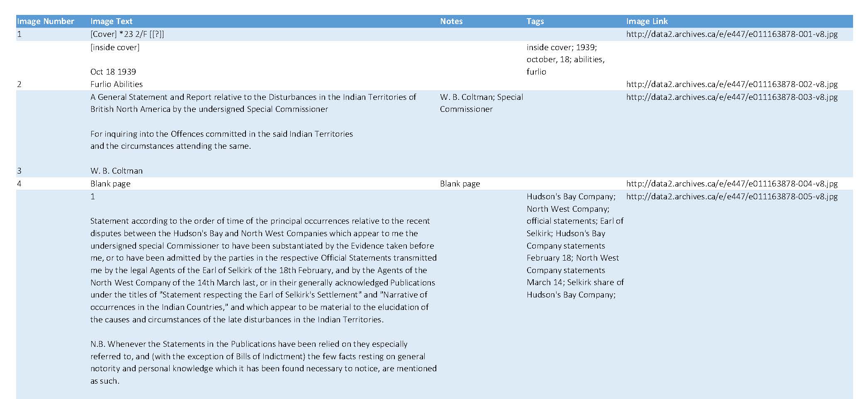Select the Tags column header

coord(535,21)
